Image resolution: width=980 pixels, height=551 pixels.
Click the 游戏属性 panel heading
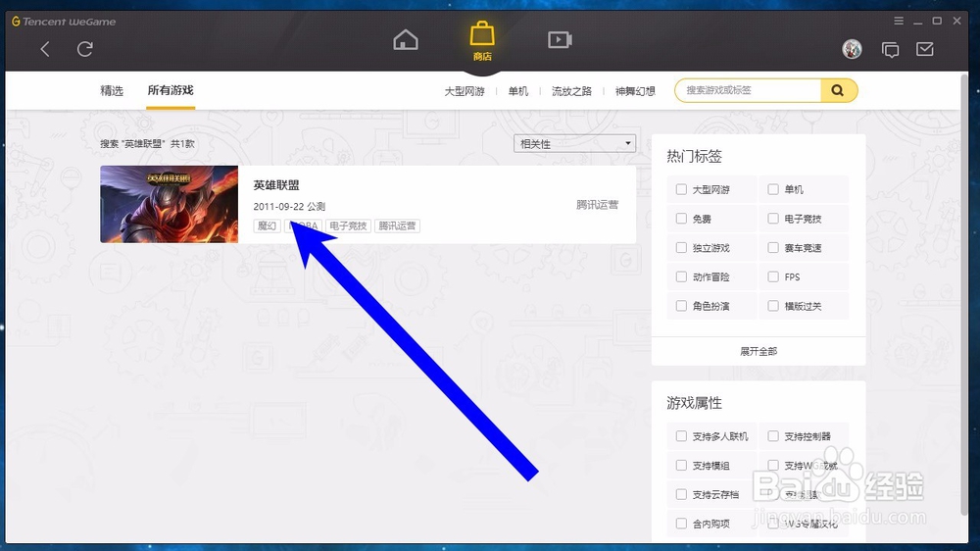[x=694, y=403]
